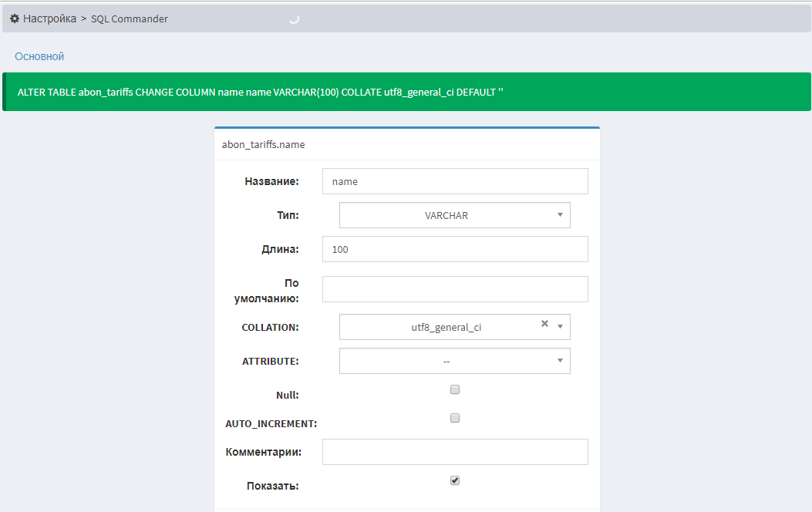The height and width of the screenshot is (512, 812).
Task: Open the Настройка breadcrumb link
Action: (49, 19)
